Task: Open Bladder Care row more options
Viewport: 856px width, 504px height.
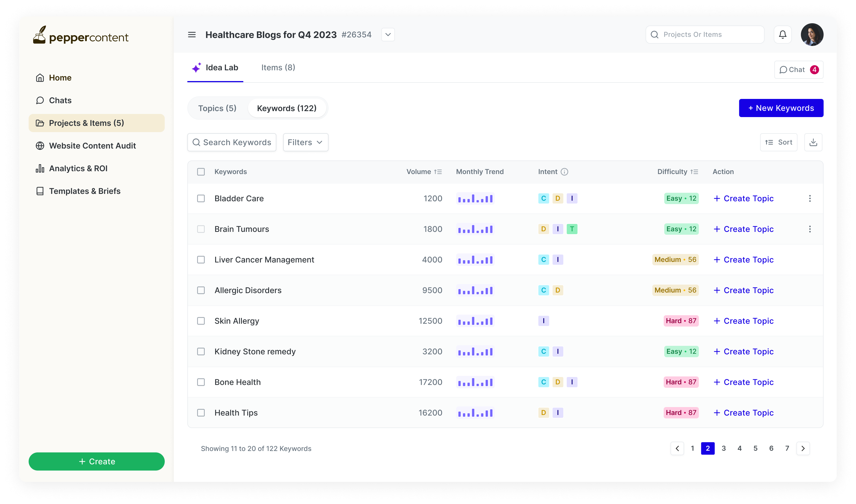Action: (810, 198)
